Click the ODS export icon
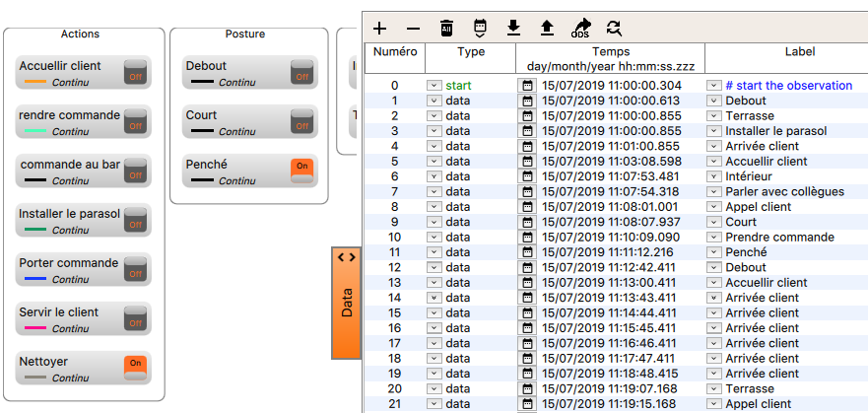868x413 pixels. pyautogui.click(x=580, y=29)
